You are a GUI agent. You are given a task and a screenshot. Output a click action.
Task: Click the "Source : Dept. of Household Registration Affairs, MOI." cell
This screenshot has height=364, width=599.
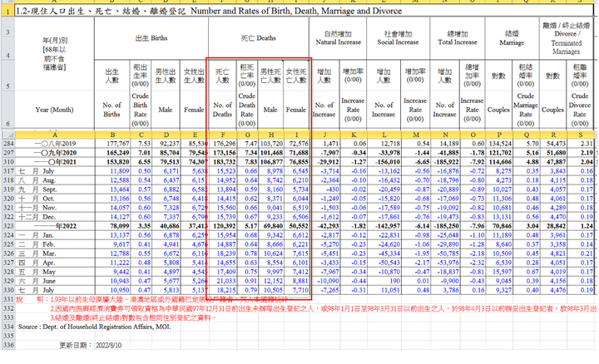[94, 327]
